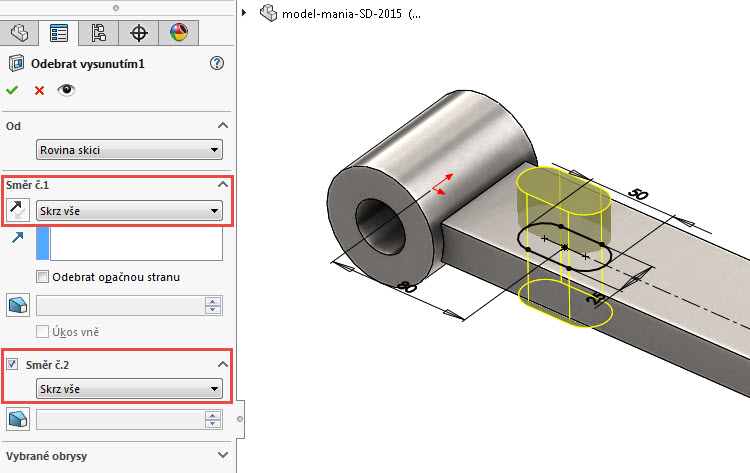Viewport: 750px width, 473px height.
Task: Enable 'Odebrat opačnou stranu' checkbox
Action: pyautogui.click(x=42, y=277)
